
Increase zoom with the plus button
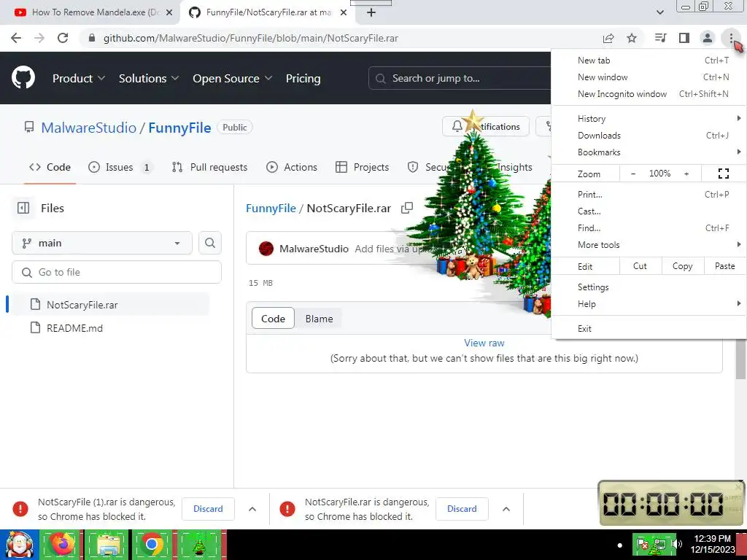pos(686,174)
